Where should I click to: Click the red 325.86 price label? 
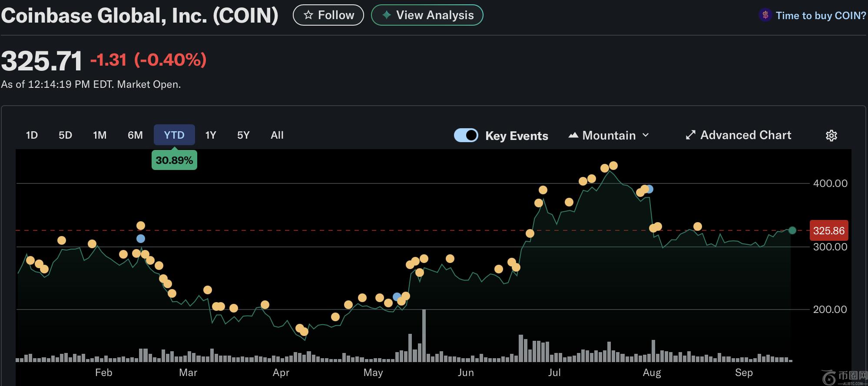click(828, 231)
